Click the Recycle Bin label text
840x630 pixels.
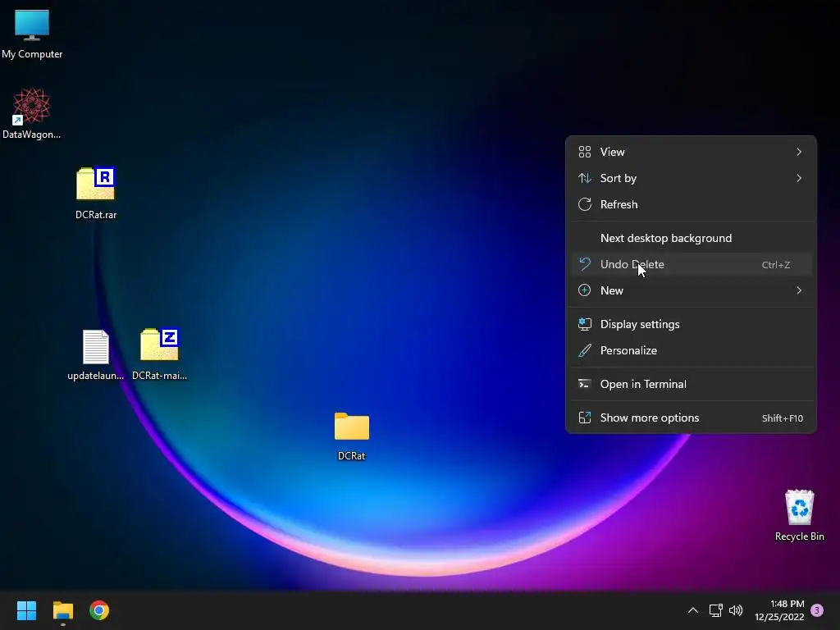[x=799, y=536]
